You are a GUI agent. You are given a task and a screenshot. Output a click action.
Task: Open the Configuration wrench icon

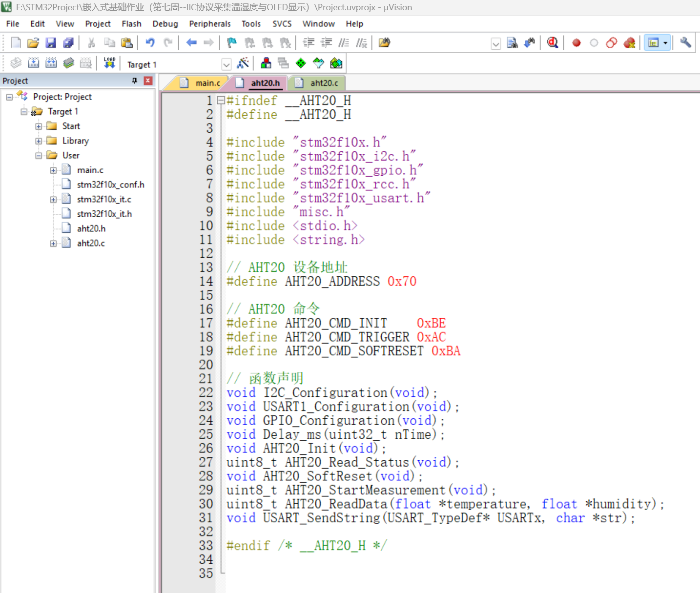pos(685,43)
